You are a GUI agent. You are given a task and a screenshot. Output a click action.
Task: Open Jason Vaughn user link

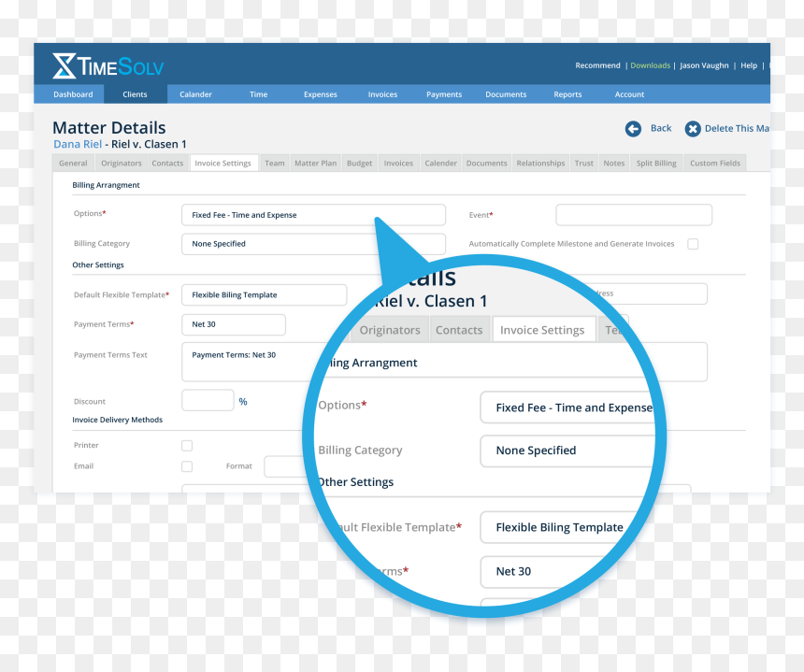[x=704, y=65]
